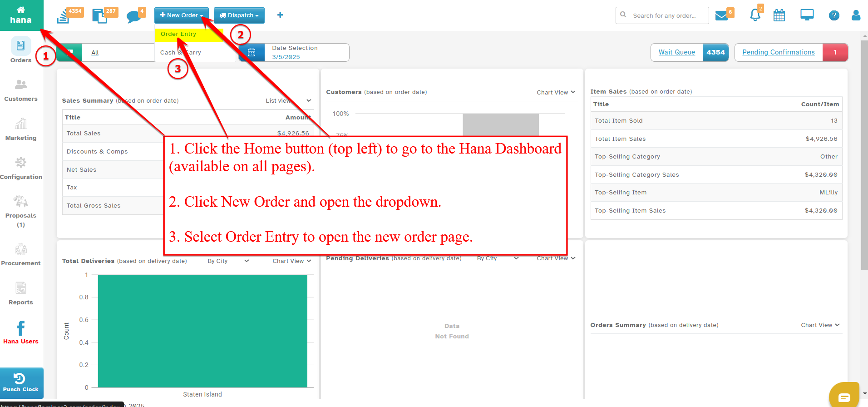Click the search magnifier icon
The height and width of the screenshot is (407, 868).
click(x=623, y=15)
